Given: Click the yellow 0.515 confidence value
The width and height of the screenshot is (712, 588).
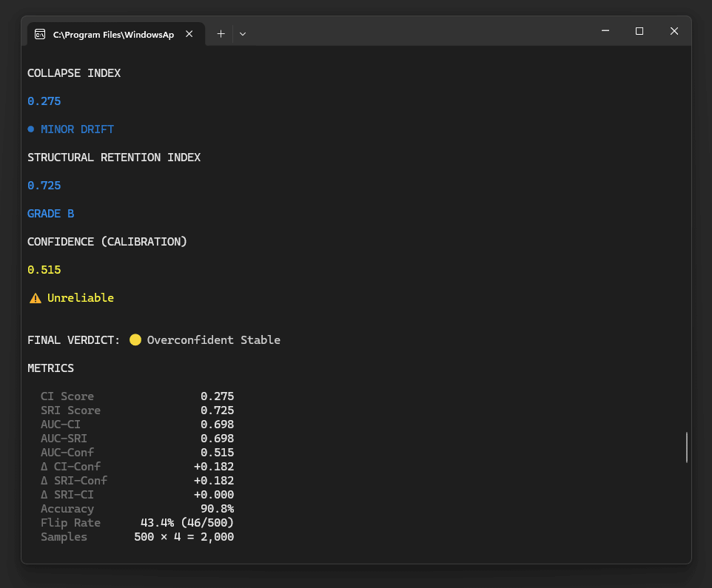Looking at the screenshot, I should (x=44, y=270).
